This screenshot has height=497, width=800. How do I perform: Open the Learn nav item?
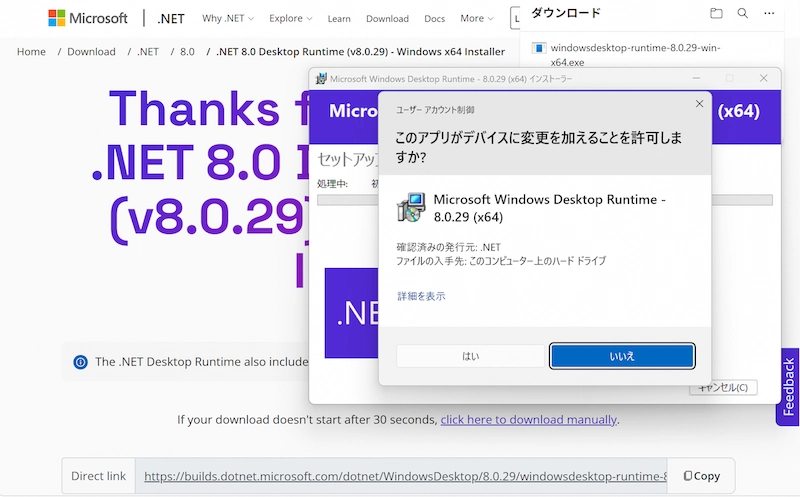coord(339,19)
